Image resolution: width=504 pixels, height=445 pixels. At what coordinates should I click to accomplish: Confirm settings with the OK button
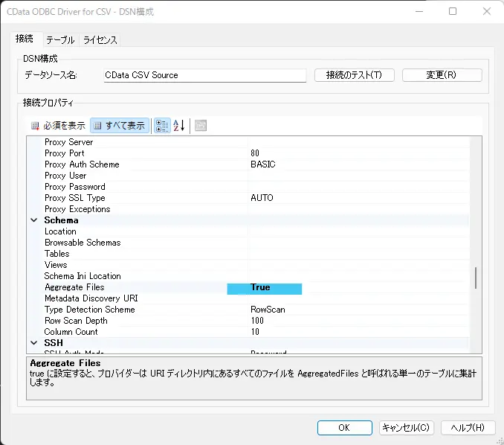345,428
